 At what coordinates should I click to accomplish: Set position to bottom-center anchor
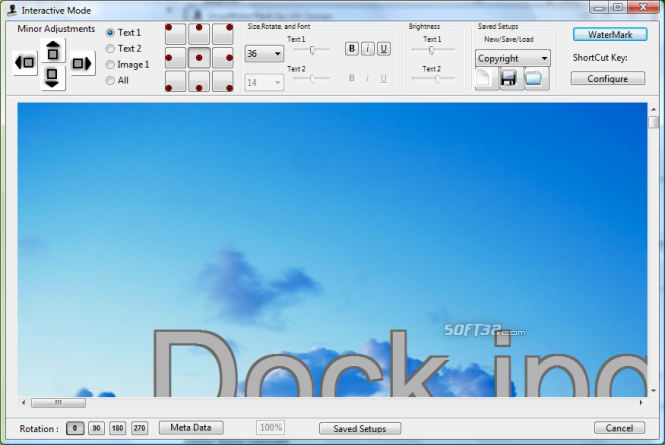click(x=199, y=81)
